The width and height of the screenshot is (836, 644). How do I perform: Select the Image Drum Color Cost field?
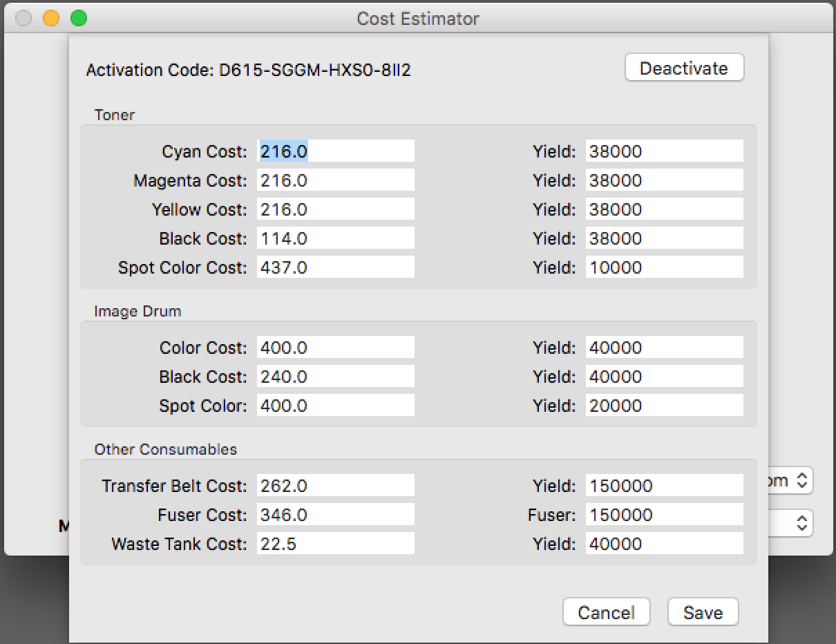(x=336, y=348)
